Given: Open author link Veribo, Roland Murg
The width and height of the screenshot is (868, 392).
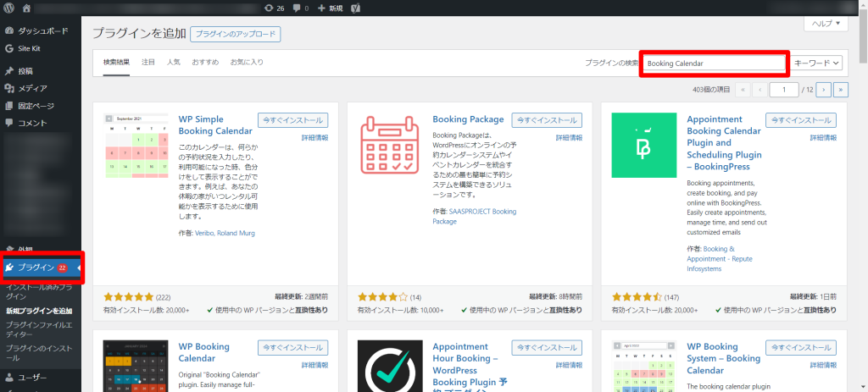Looking at the screenshot, I should 225,234.
